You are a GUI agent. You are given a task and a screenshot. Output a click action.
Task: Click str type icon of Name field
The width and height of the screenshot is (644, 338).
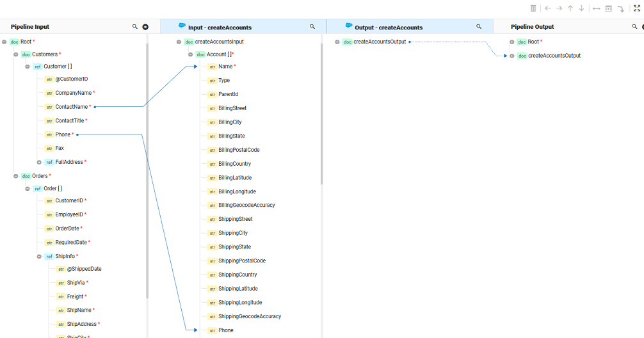click(213, 67)
